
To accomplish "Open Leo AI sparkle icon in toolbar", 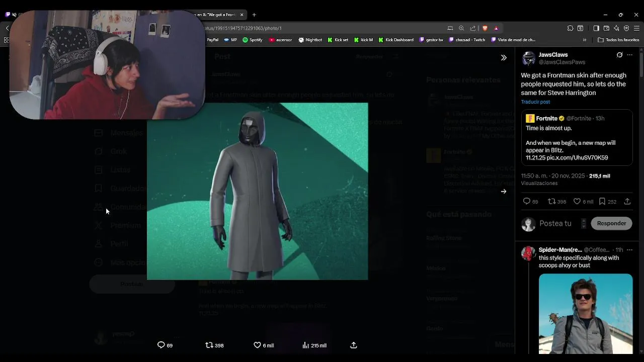I will pos(616,28).
